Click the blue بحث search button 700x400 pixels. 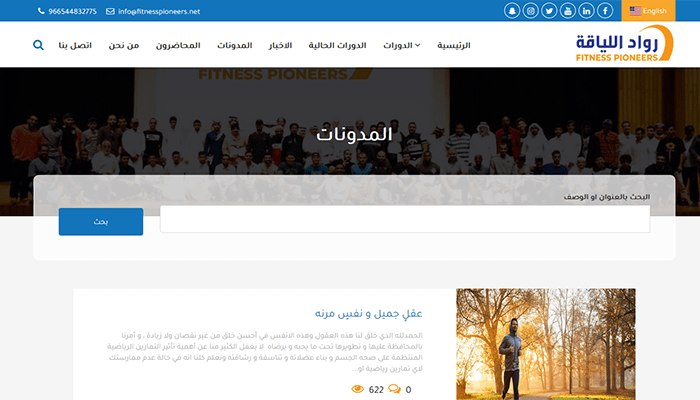[x=101, y=221]
